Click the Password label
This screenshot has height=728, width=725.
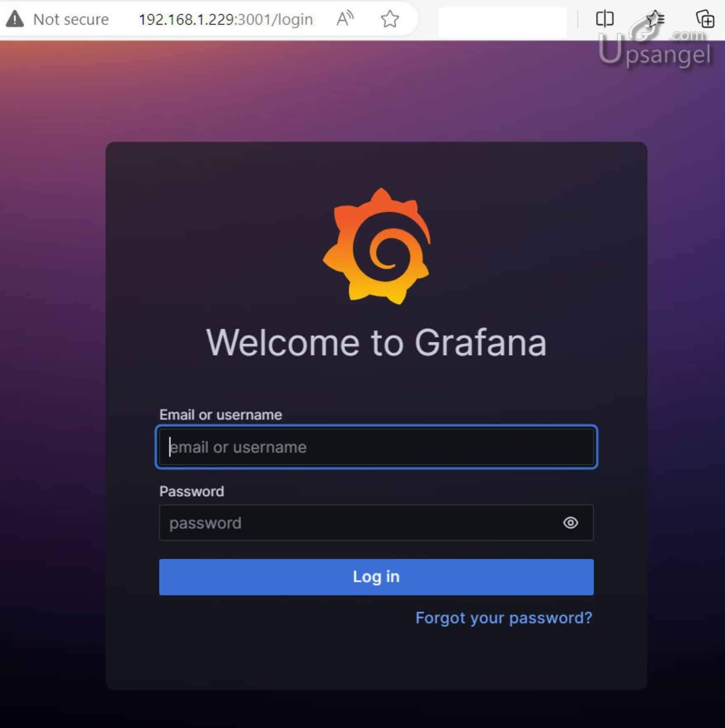coord(192,491)
